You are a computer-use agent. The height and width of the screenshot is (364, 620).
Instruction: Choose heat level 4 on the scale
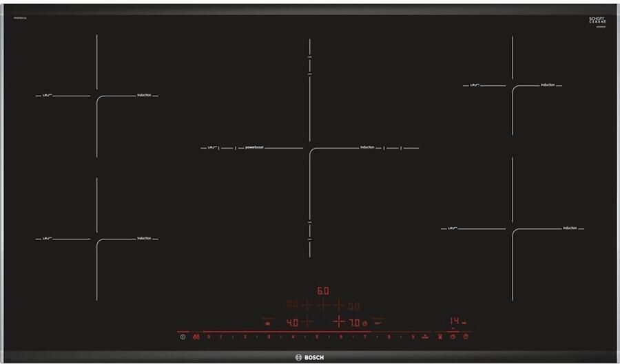(293, 336)
